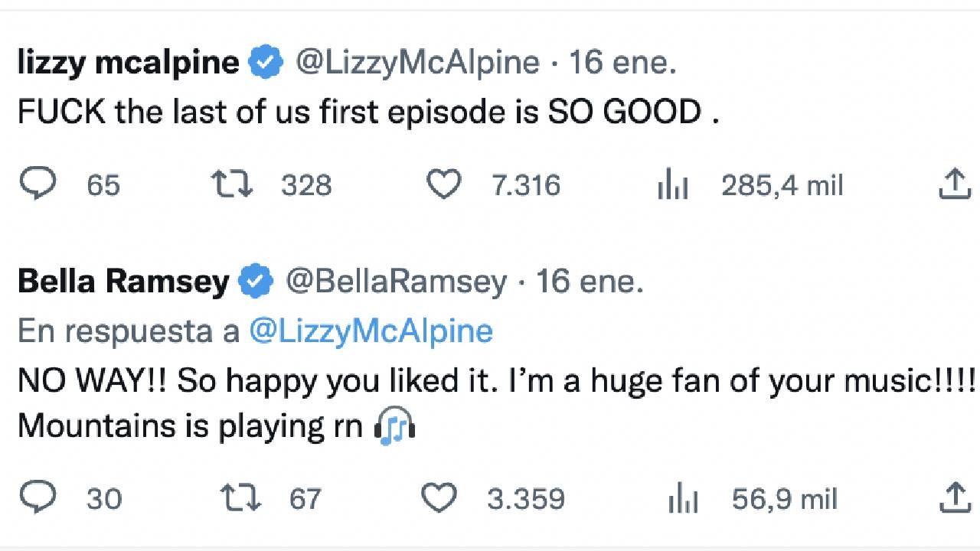Like Bella Ramsey's reply
Viewport: 980px width, 551px height.
[x=439, y=498]
